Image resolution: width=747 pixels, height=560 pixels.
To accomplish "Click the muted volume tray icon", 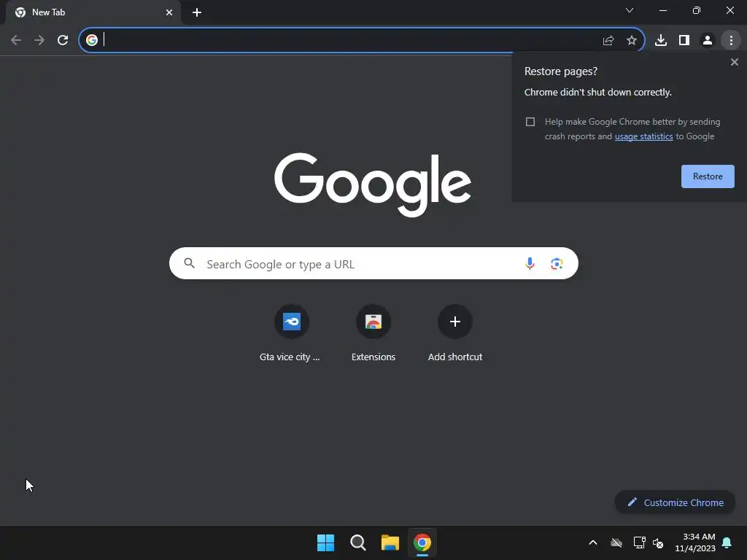I will click(658, 542).
